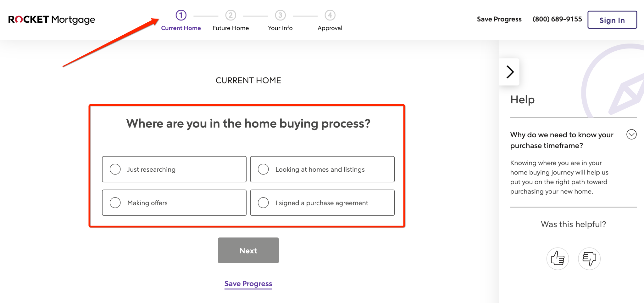Select I signed a purchase agreement

click(264, 203)
